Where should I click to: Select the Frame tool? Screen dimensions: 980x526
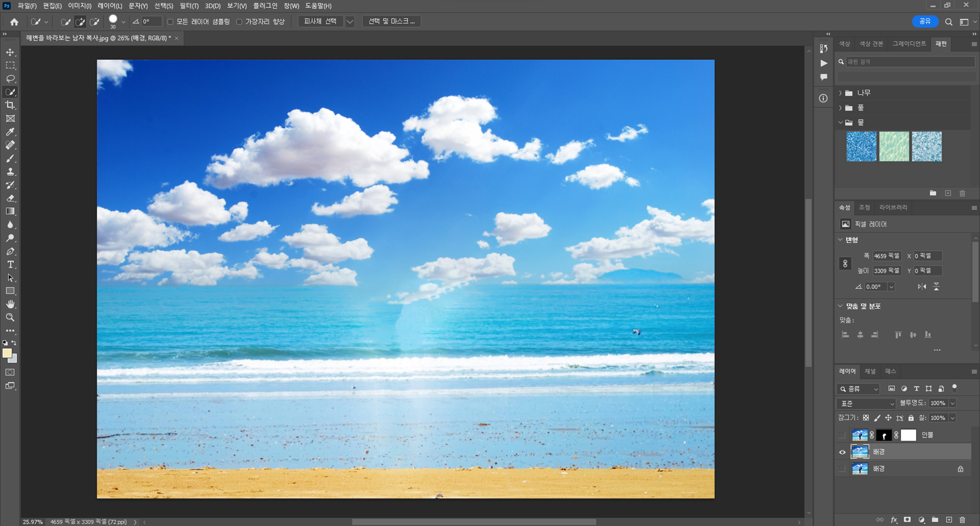point(10,118)
